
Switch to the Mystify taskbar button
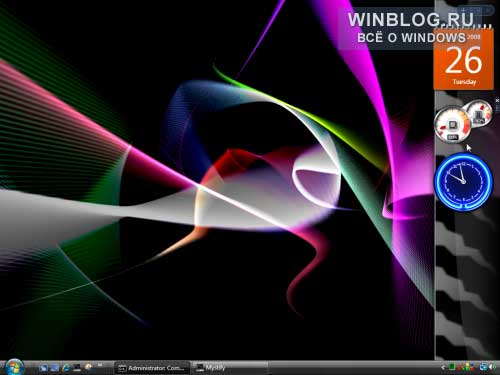tap(230, 368)
